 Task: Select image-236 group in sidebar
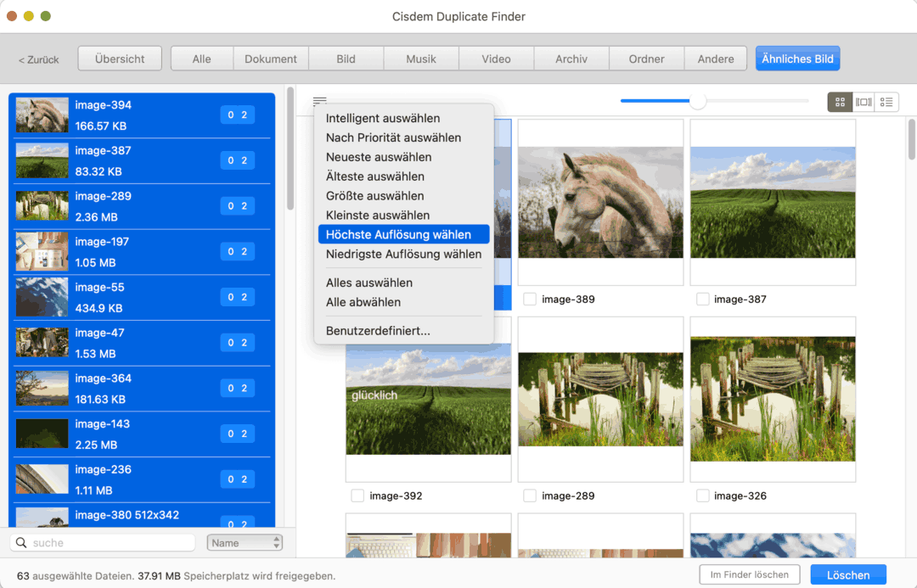[x=142, y=480]
